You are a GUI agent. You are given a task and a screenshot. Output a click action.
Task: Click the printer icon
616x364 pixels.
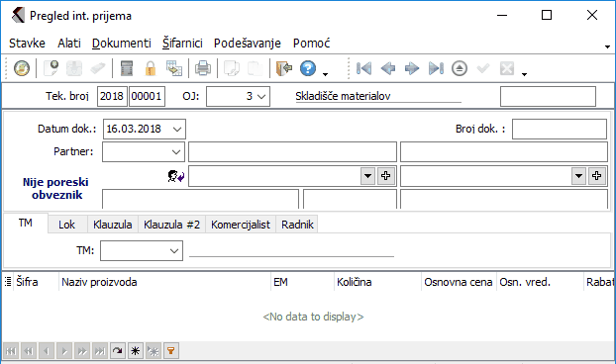[x=203, y=68]
